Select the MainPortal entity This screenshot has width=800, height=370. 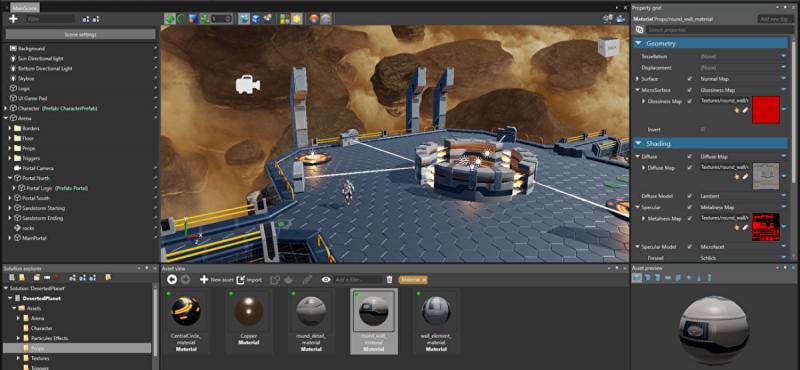tap(35, 238)
